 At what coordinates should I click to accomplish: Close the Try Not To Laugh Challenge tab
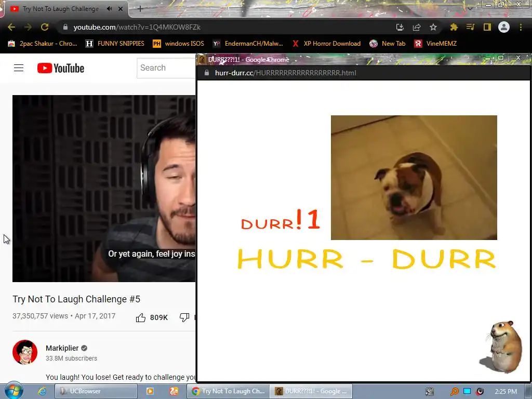pos(121,9)
